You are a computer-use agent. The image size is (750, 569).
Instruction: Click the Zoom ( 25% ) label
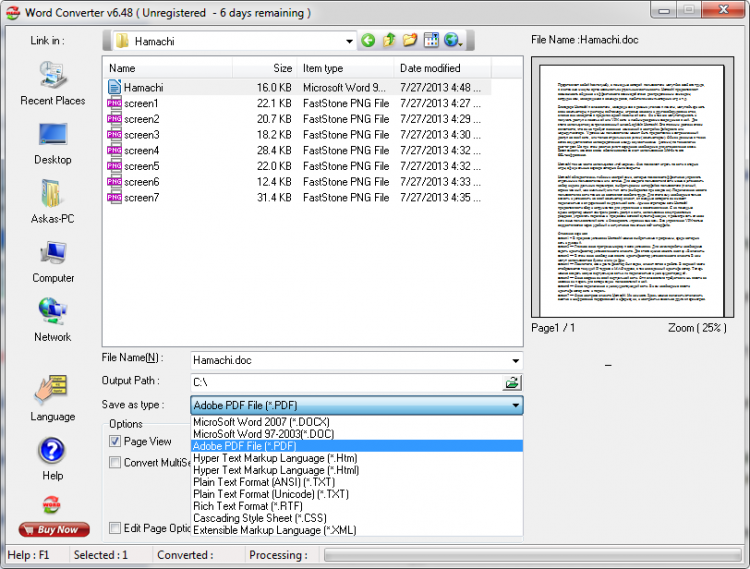click(x=697, y=328)
